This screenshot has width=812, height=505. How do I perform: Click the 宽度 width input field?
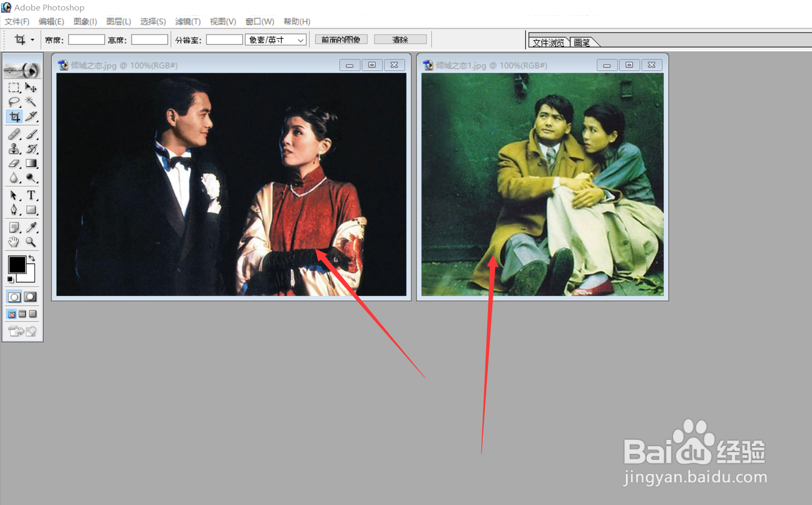point(86,39)
